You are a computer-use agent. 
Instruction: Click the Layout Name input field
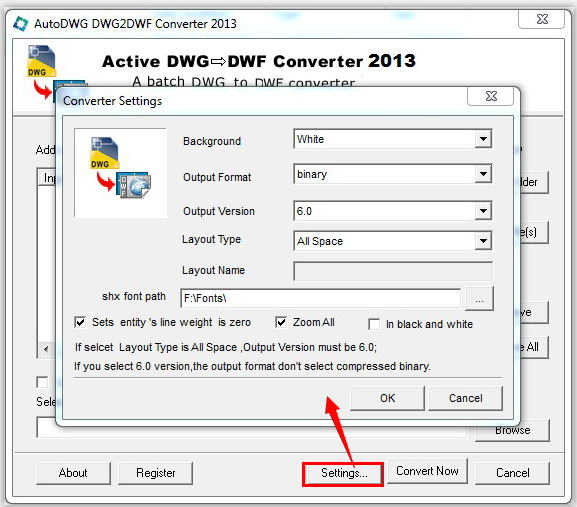click(x=393, y=271)
